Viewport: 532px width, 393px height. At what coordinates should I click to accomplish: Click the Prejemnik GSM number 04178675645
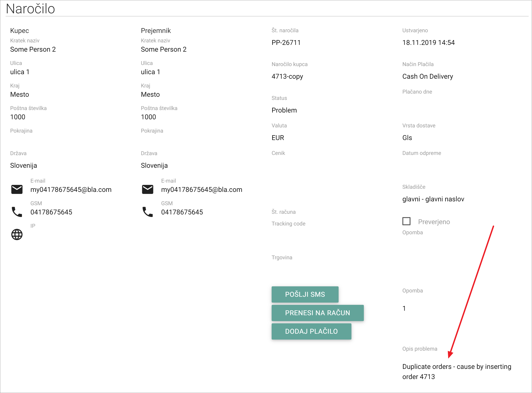point(182,212)
